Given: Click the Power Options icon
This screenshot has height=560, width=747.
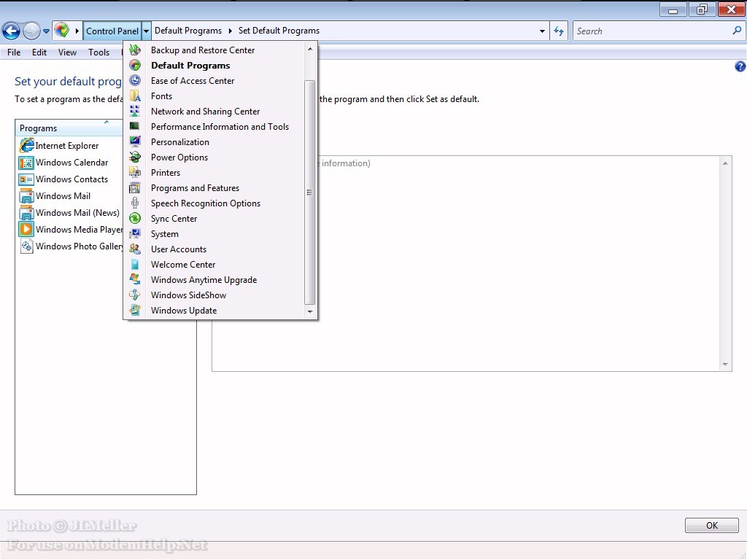Looking at the screenshot, I should tap(135, 157).
